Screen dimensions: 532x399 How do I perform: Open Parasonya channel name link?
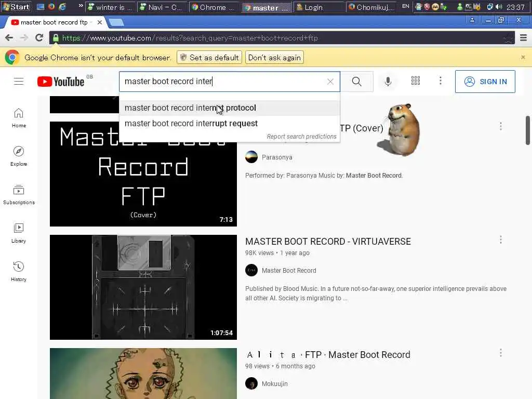coord(277,157)
